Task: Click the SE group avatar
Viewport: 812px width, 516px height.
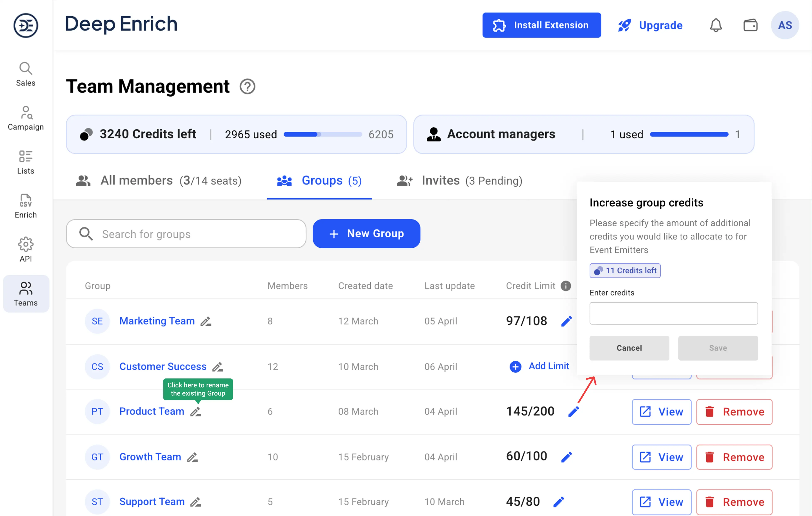Action: pyautogui.click(x=97, y=321)
